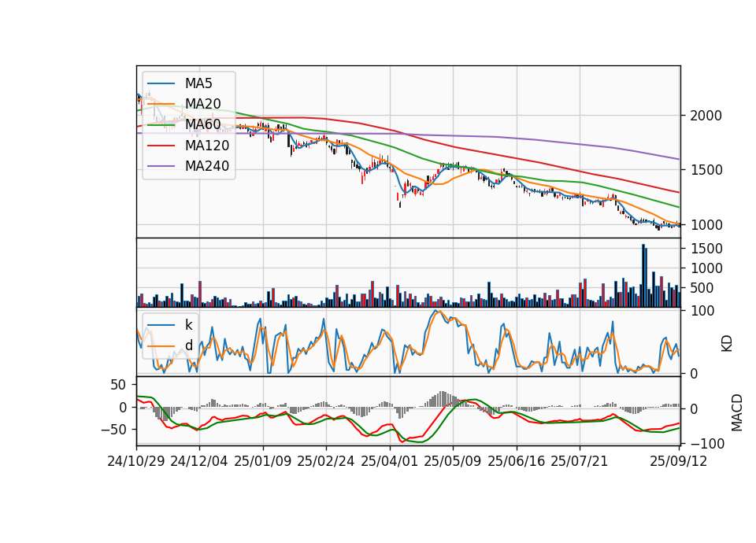Click the KD axis title
The image size is (756, 543).
coord(727,344)
